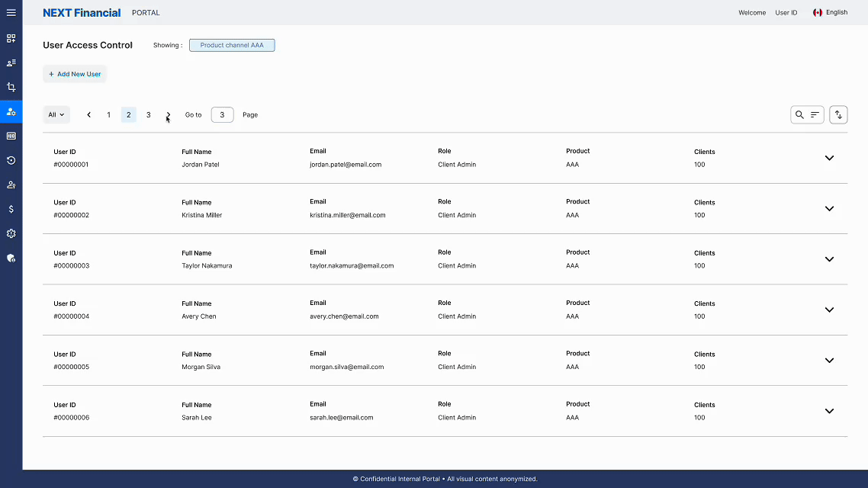Click the Add New User button
This screenshot has width=868, height=488.
click(74, 73)
